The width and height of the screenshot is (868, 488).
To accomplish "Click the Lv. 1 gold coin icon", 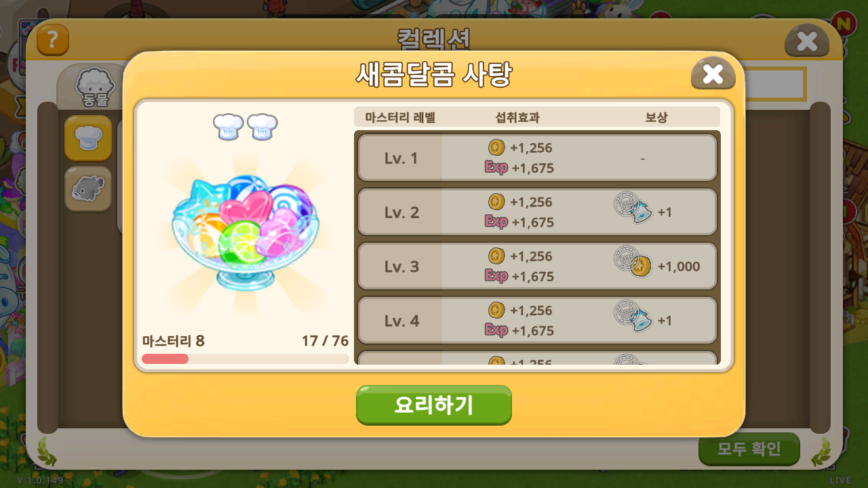I will click(x=496, y=147).
